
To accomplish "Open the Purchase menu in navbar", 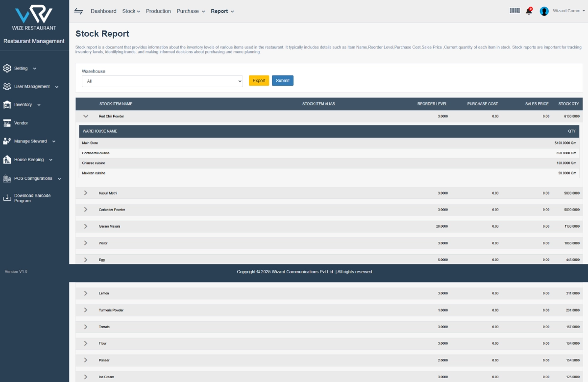I will (x=191, y=11).
